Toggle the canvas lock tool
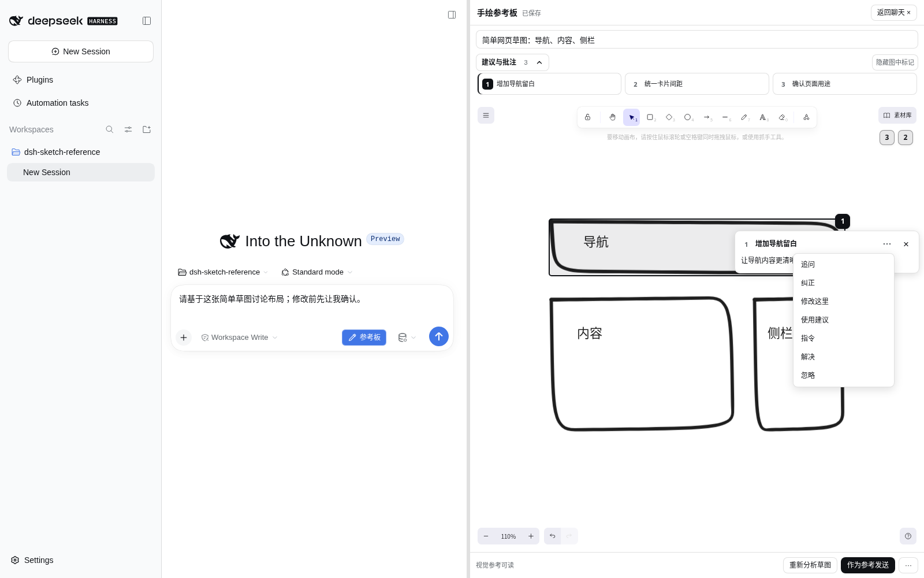Viewport: 924px width, 578px height. coord(587,117)
